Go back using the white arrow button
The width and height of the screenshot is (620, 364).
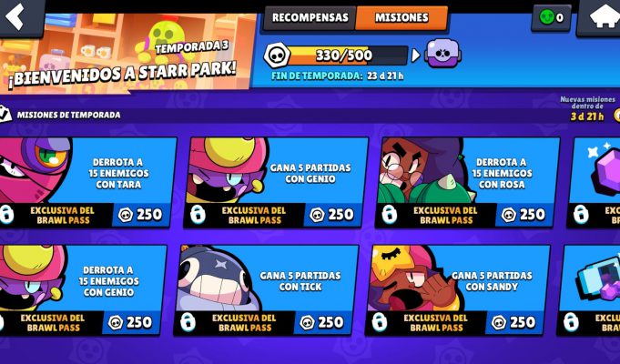click(x=15, y=16)
